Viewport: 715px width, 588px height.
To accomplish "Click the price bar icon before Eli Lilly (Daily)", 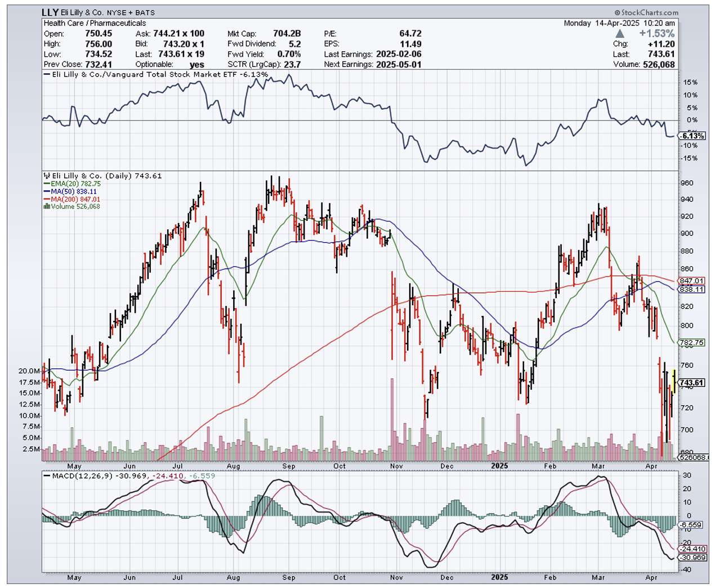I will [47, 176].
